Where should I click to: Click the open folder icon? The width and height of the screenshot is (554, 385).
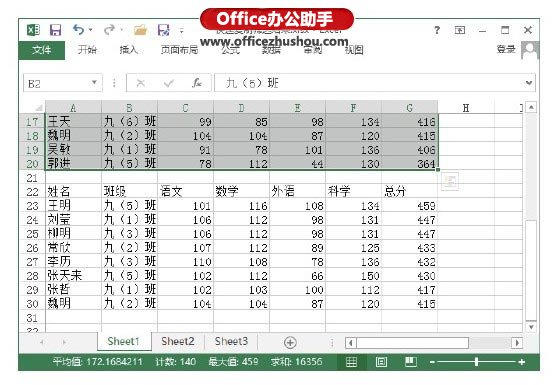pos(140,30)
